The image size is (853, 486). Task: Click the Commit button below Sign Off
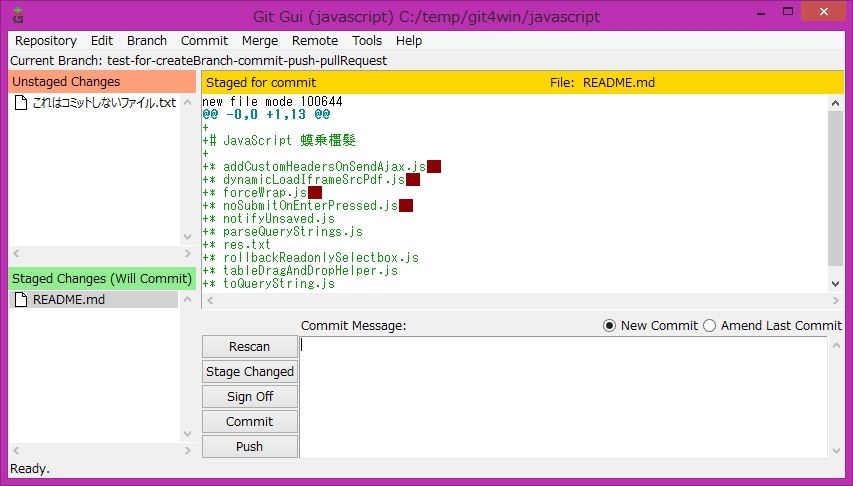point(250,422)
